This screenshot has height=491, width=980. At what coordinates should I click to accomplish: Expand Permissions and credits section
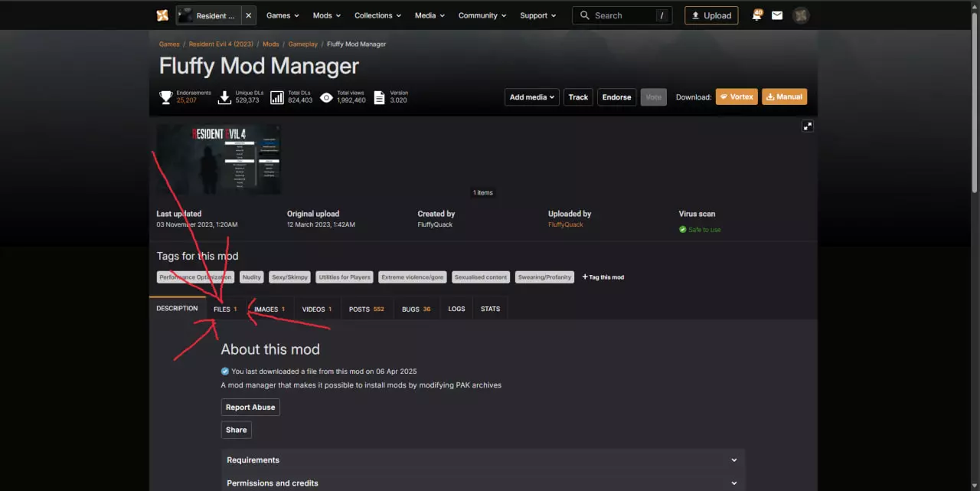point(483,483)
